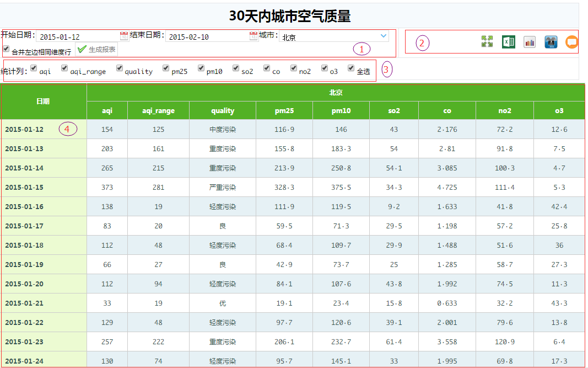Click the blue icon beside the chart icon
Image resolution: width=588 pixels, height=368 pixels.
[x=551, y=42]
